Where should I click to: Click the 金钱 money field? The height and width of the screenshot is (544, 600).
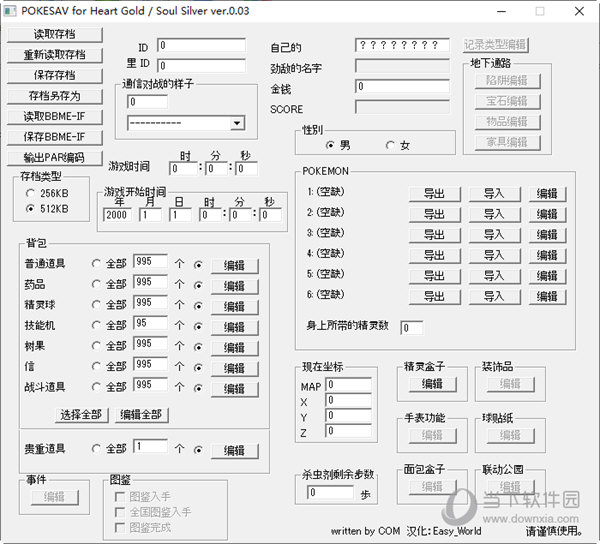tap(402, 86)
